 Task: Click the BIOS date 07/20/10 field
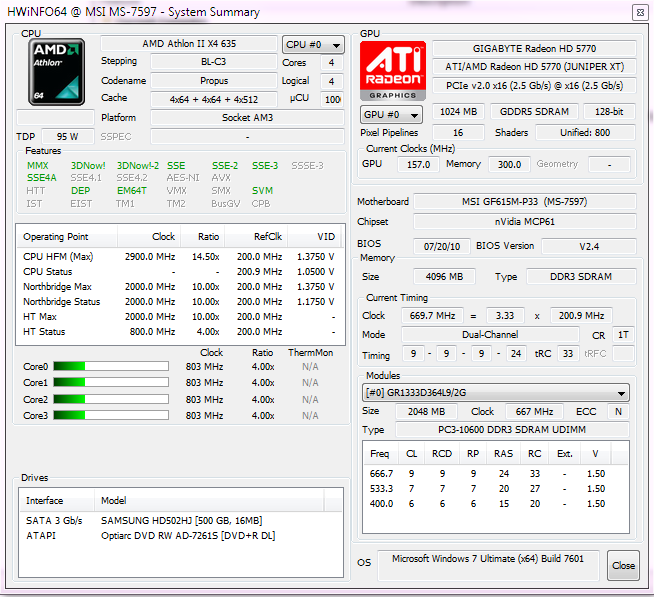point(442,246)
